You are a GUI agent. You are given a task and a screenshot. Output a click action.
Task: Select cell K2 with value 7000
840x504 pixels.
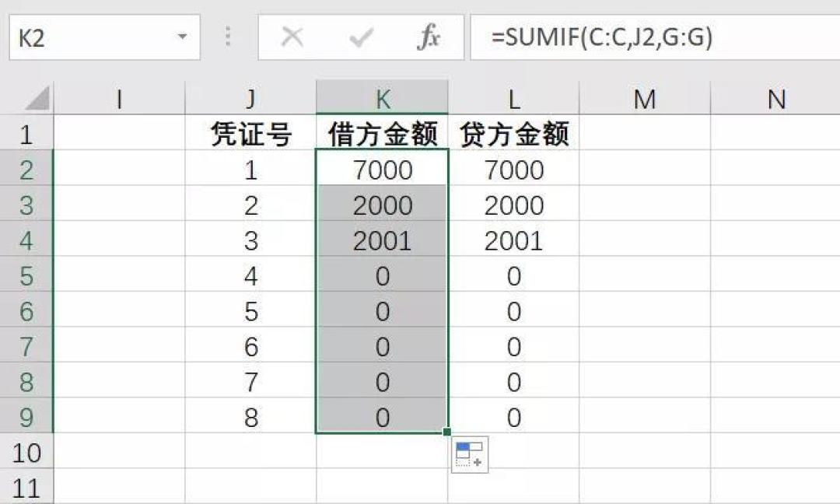[382, 168]
